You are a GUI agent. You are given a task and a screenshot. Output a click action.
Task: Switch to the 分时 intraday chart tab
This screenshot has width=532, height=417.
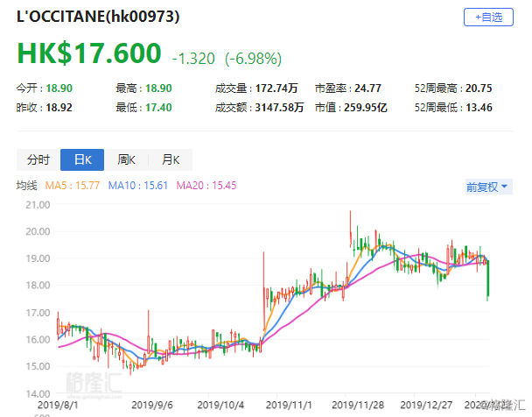tap(38, 159)
